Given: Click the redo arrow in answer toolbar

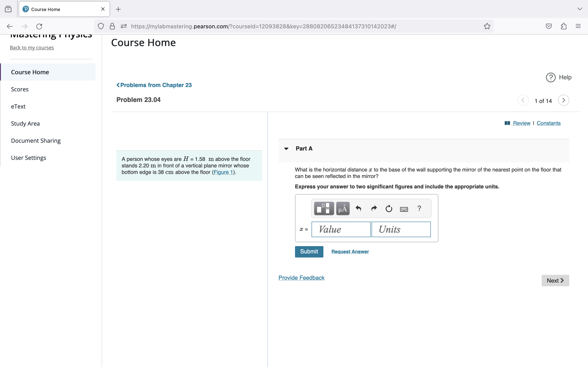Looking at the screenshot, I should [x=374, y=208].
